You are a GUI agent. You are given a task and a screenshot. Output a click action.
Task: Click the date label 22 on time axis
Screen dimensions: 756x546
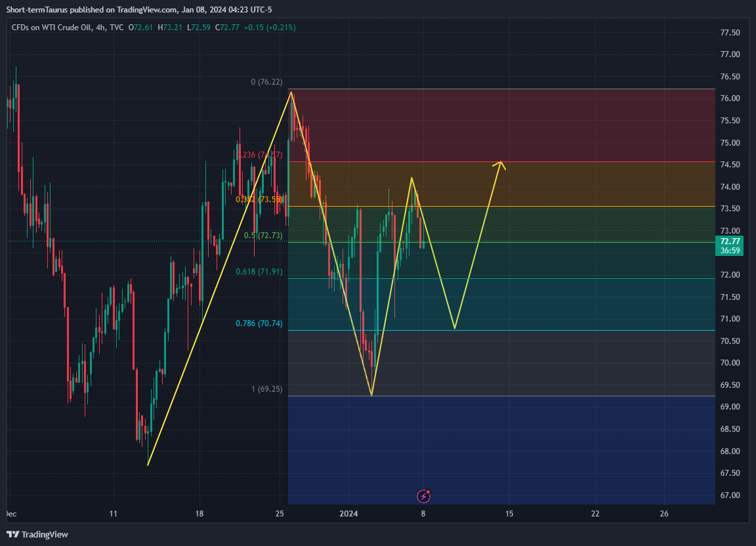[595, 514]
